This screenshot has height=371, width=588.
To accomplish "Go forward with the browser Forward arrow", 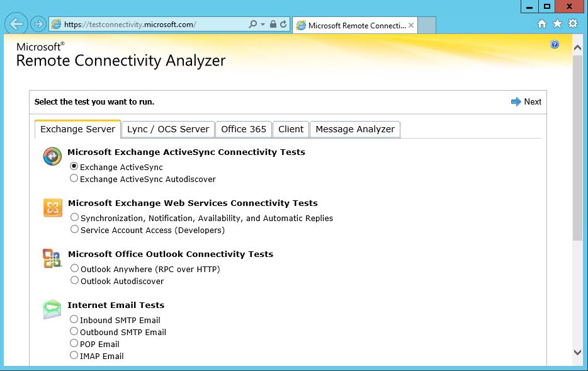I will 38,25.
